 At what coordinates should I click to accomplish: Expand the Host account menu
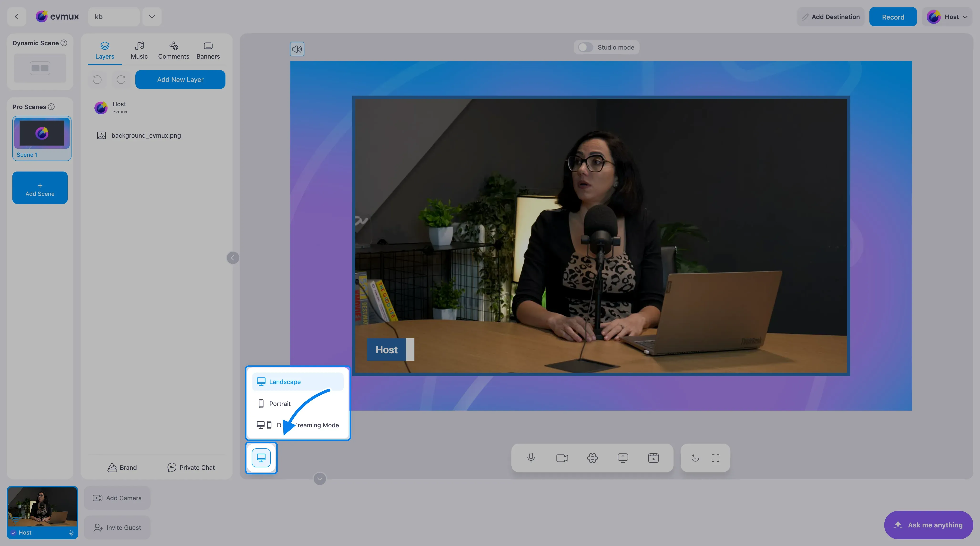click(947, 17)
